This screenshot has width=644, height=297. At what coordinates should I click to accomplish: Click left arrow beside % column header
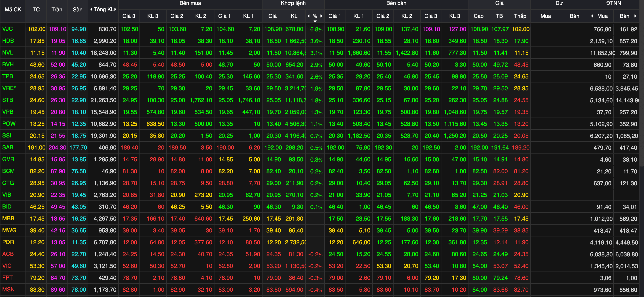point(309,16)
